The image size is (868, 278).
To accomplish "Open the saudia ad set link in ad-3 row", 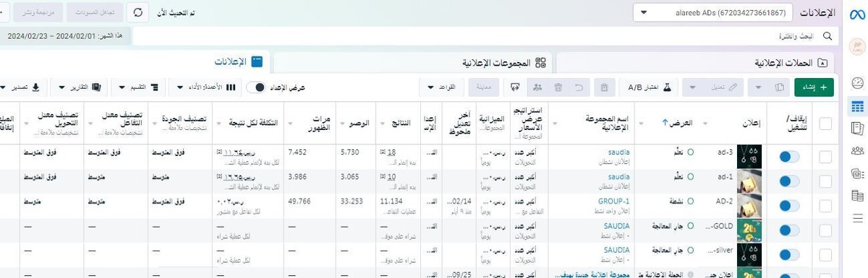I will tap(618, 152).
